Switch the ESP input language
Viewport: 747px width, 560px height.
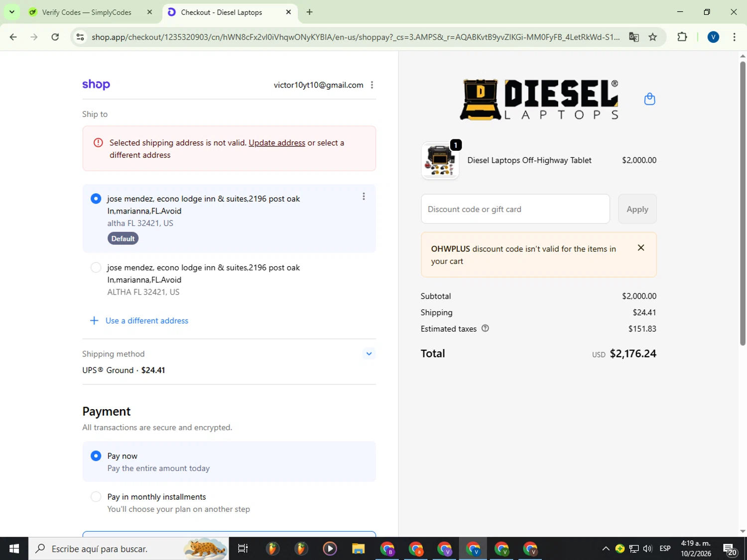(665, 549)
